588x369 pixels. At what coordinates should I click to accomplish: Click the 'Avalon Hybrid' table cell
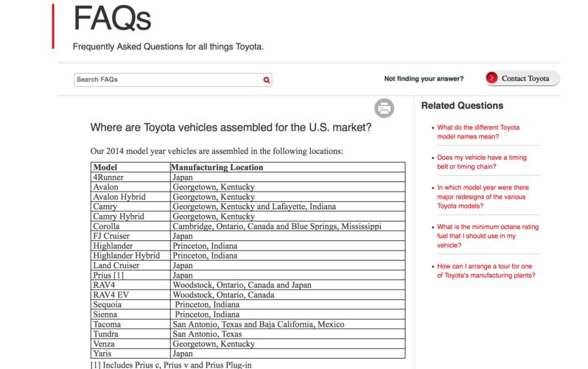[x=130, y=197]
